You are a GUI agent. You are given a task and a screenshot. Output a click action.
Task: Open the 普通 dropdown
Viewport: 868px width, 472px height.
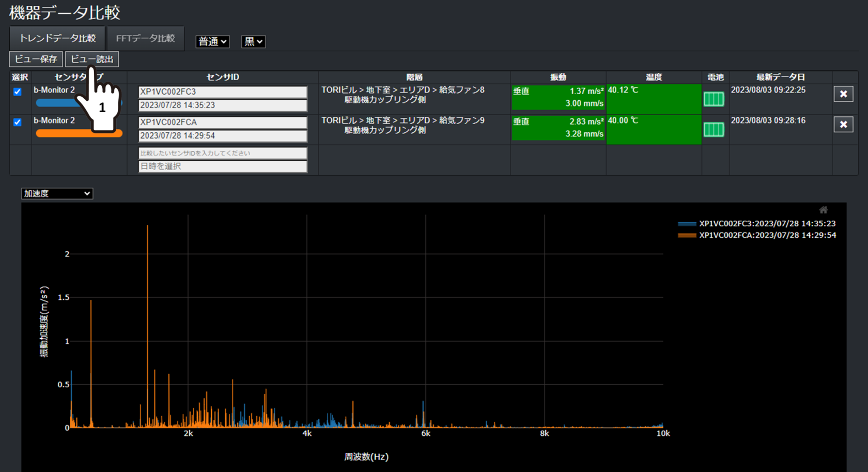click(212, 41)
